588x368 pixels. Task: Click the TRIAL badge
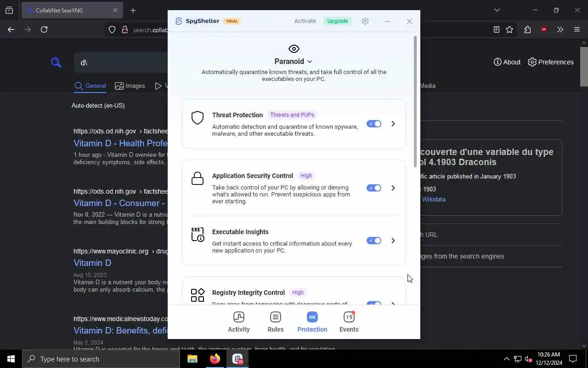pyautogui.click(x=232, y=21)
